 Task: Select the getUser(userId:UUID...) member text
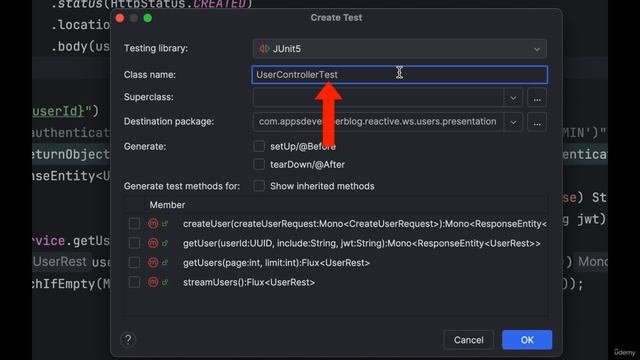(x=362, y=243)
